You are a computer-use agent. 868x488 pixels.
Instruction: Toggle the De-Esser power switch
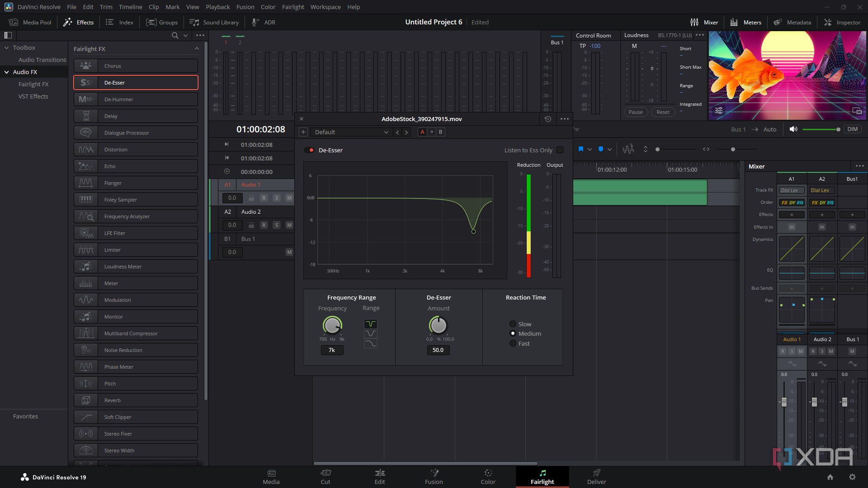coord(310,150)
